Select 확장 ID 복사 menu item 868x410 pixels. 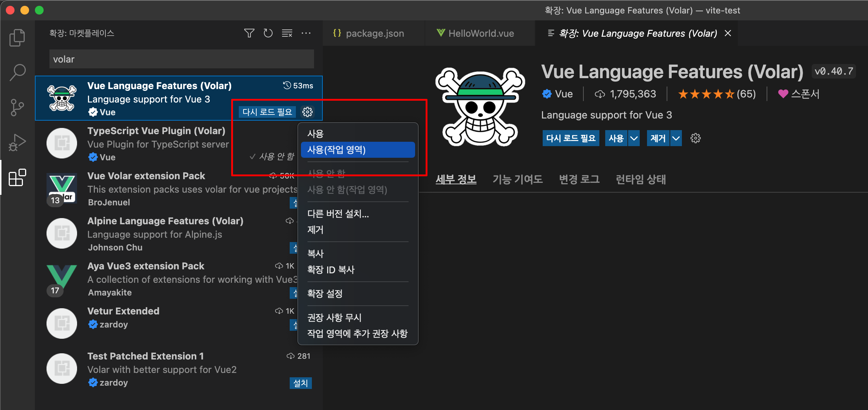[x=331, y=270]
